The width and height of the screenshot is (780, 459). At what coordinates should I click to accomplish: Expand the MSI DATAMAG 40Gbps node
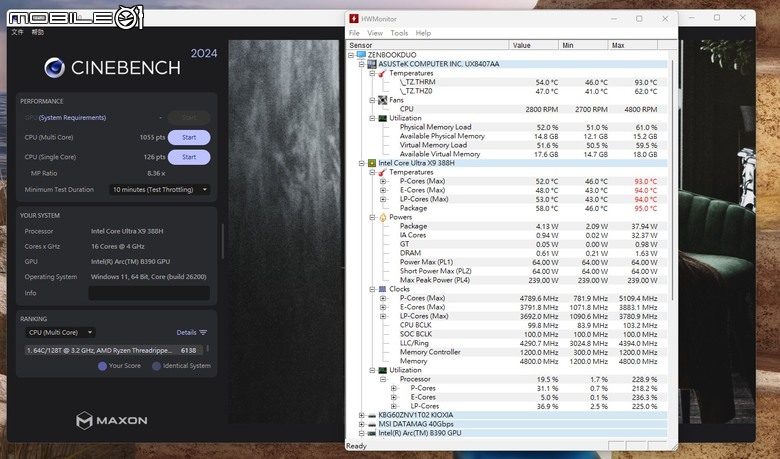[x=362, y=424]
